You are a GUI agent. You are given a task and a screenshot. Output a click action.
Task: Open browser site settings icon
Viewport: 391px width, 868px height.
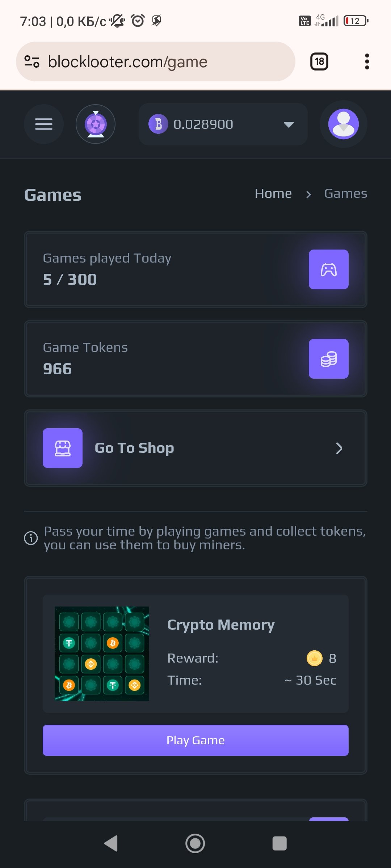[x=32, y=61]
